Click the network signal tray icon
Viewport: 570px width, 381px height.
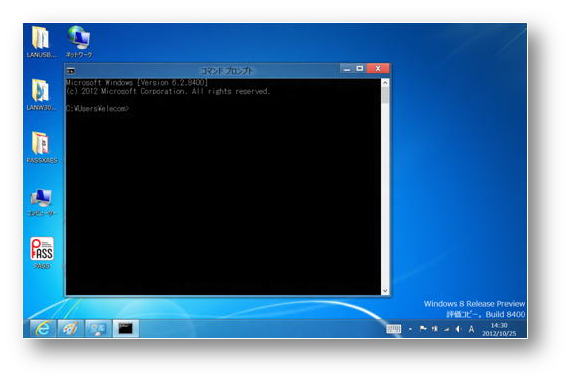coord(447,329)
